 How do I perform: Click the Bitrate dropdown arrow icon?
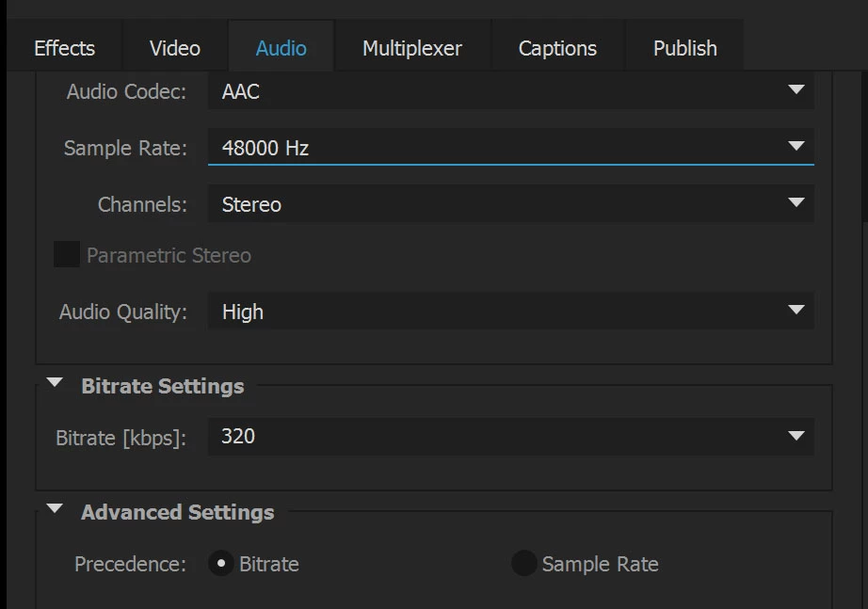pos(796,437)
